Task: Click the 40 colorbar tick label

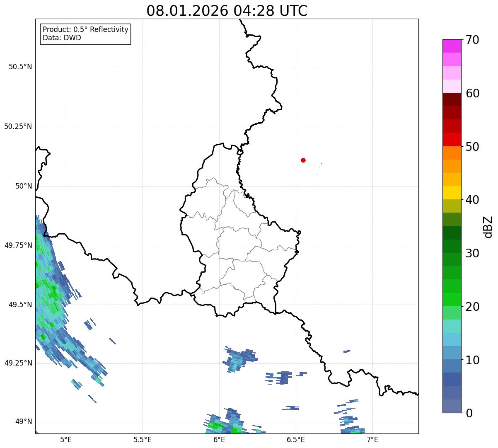Action: pyautogui.click(x=473, y=200)
